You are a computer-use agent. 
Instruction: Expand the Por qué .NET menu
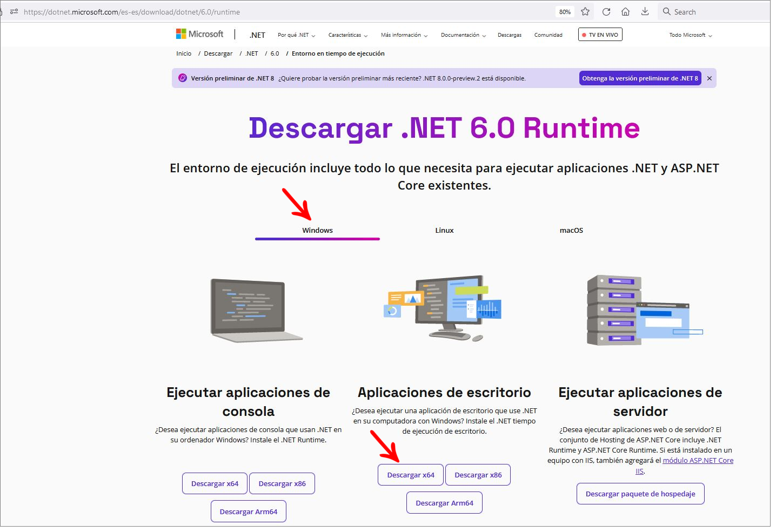click(x=296, y=35)
